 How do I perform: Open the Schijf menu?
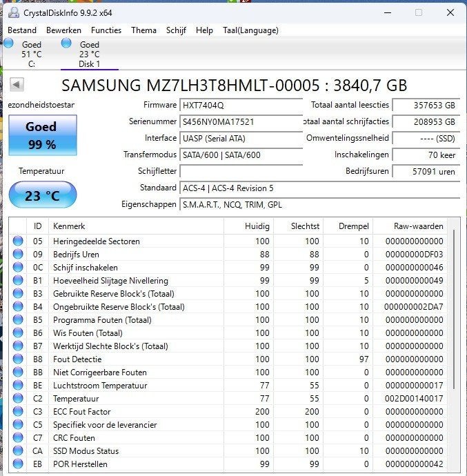(x=176, y=30)
